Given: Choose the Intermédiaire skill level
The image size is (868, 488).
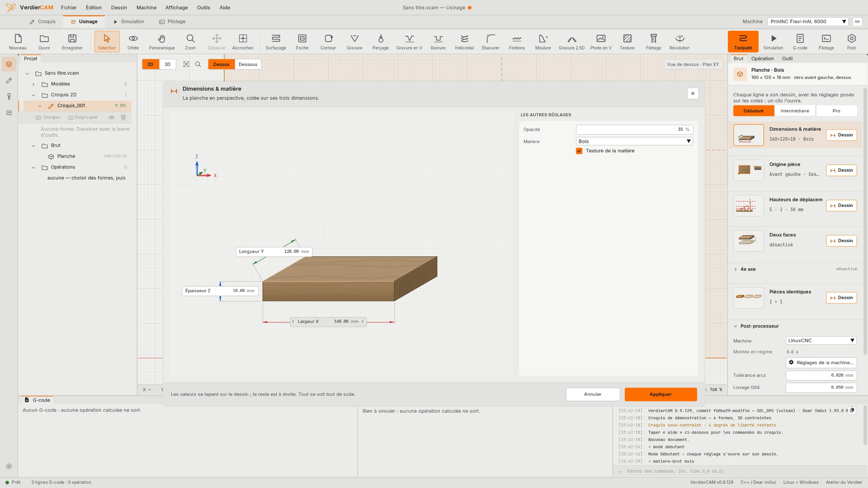Looking at the screenshot, I should 795,111.
